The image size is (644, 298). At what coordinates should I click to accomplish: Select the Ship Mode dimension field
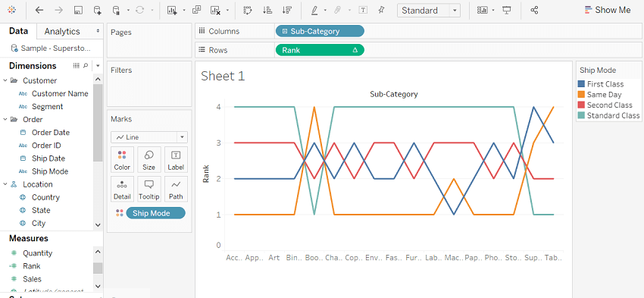tap(50, 171)
